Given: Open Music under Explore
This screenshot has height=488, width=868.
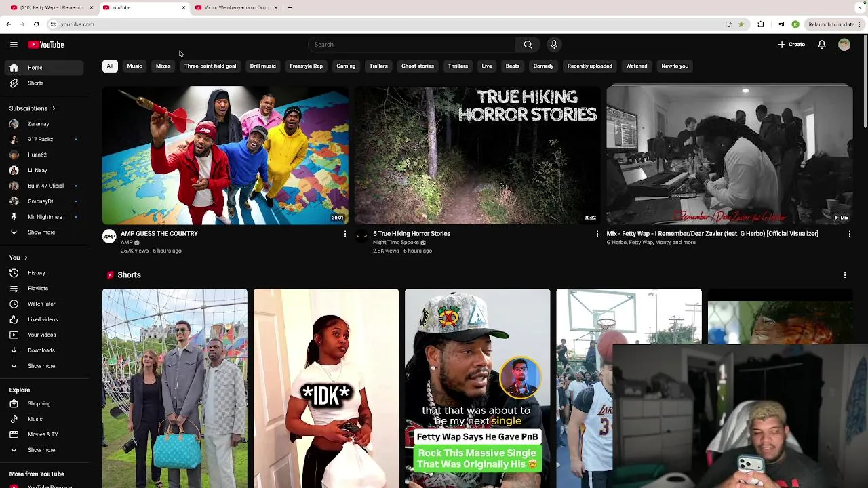Looking at the screenshot, I should point(45,419).
